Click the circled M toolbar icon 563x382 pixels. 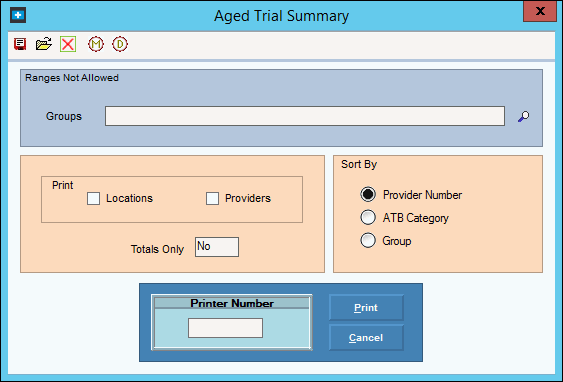click(x=96, y=44)
